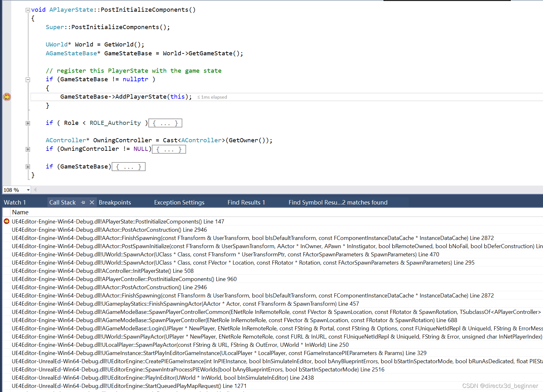Click the '≤ 1ms elapsed' perf tip

pos(212,97)
